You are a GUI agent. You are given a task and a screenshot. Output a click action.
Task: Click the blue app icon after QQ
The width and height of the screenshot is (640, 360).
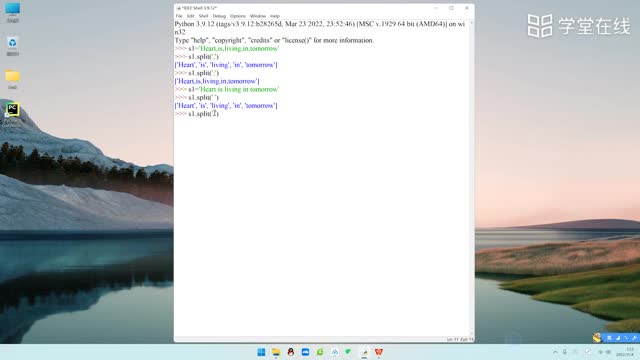tap(305, 352)
